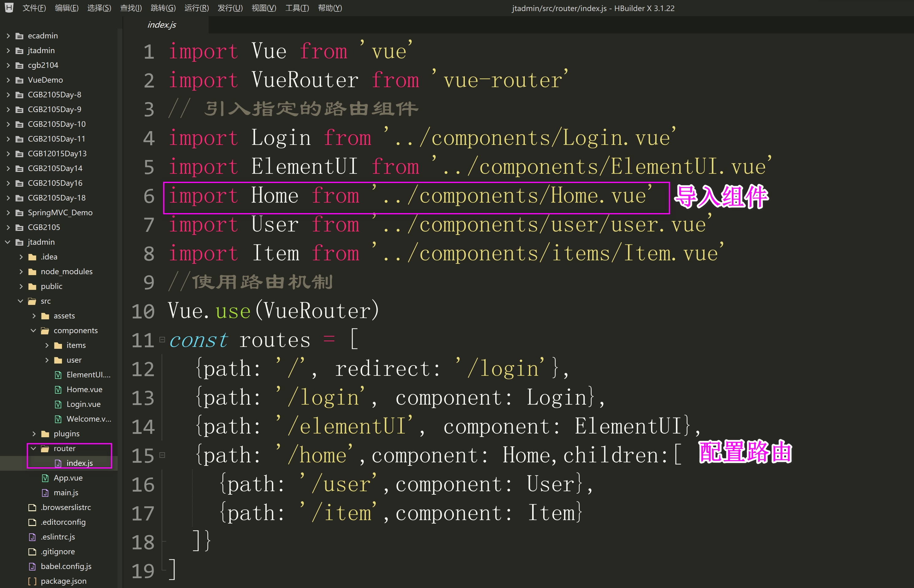
Task: Open Welcome.vue in the project tree
Action: pyautogui.click(x=88, y=419)
